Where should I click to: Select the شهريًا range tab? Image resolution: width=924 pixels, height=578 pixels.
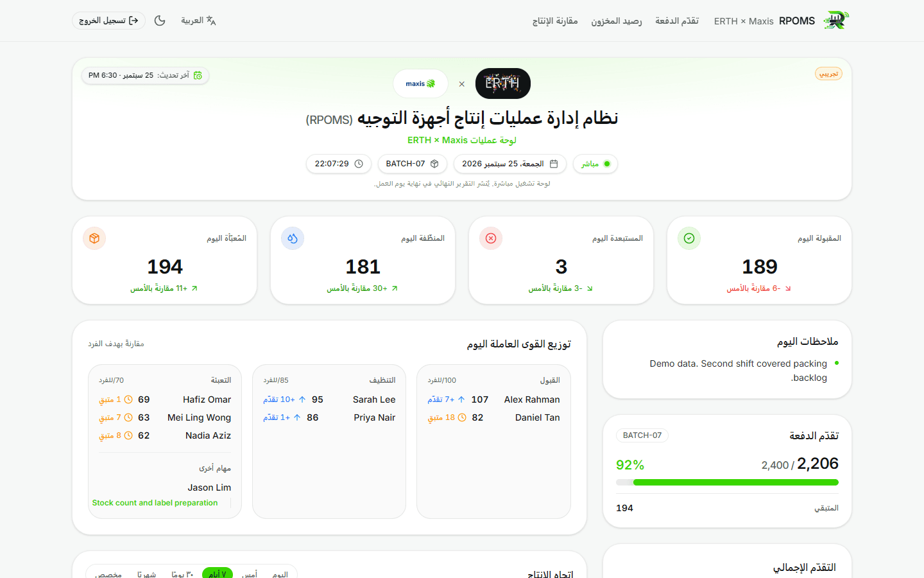(x=146, y=574)
